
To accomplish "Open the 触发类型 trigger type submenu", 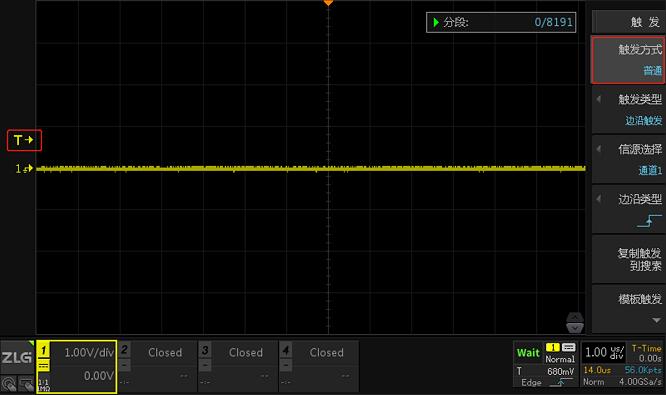I will coord(628,110).
